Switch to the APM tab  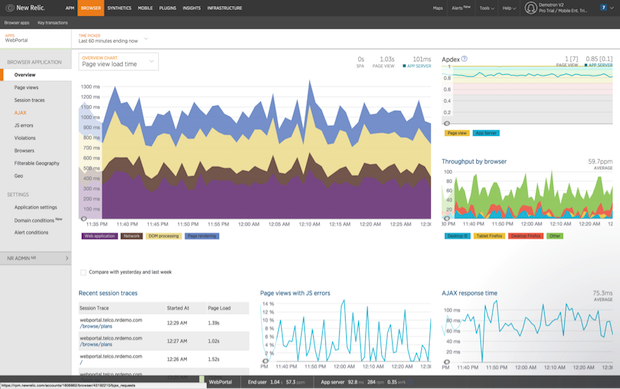70,8
